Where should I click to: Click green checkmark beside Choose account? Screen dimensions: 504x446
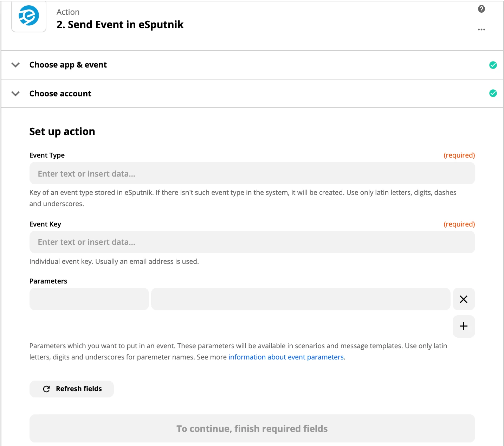tap(493, 93)
